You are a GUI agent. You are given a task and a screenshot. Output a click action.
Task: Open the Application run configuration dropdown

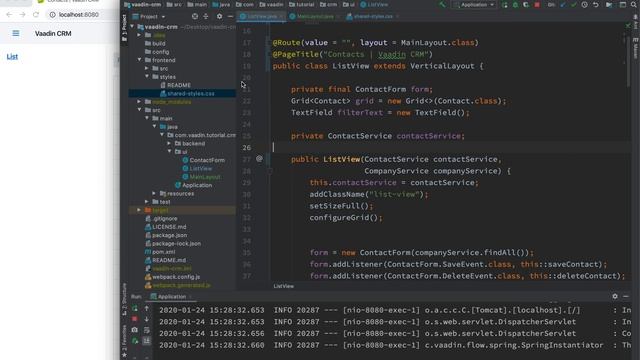(x=473, y=5)
